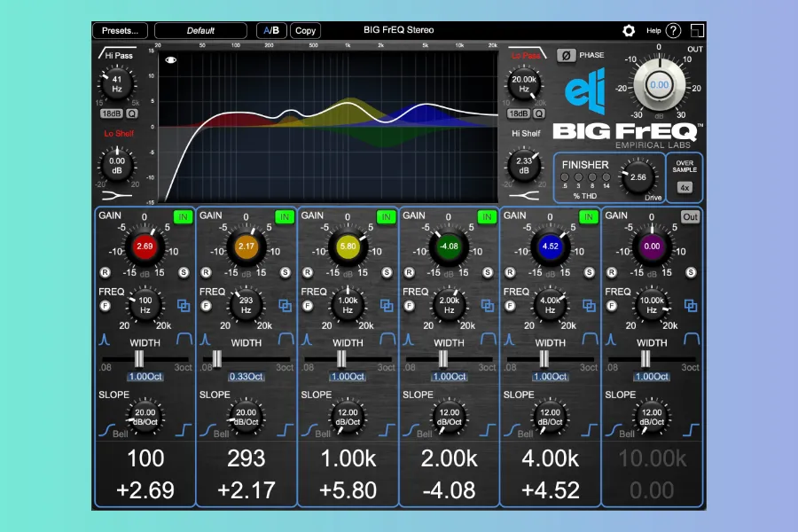The image size is (798, 532).
Task: Open the Presets... menu
Action: (x=120, y=30)
